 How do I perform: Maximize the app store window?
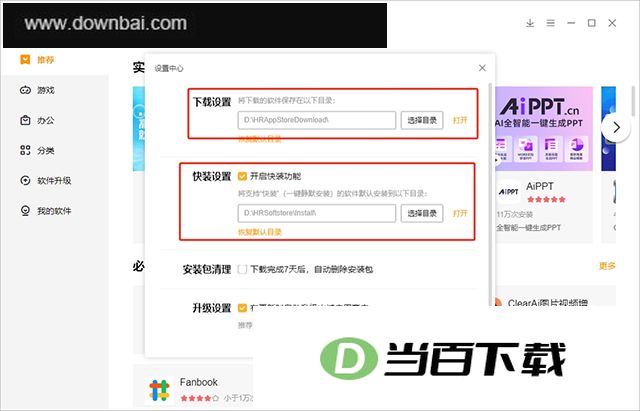pyautogui.click(x=591, y=23)
